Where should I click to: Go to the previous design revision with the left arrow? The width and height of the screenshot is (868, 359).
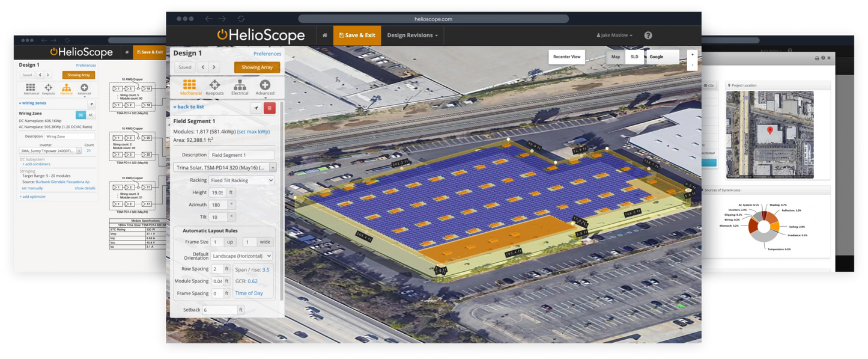click(x=203, y=67)
